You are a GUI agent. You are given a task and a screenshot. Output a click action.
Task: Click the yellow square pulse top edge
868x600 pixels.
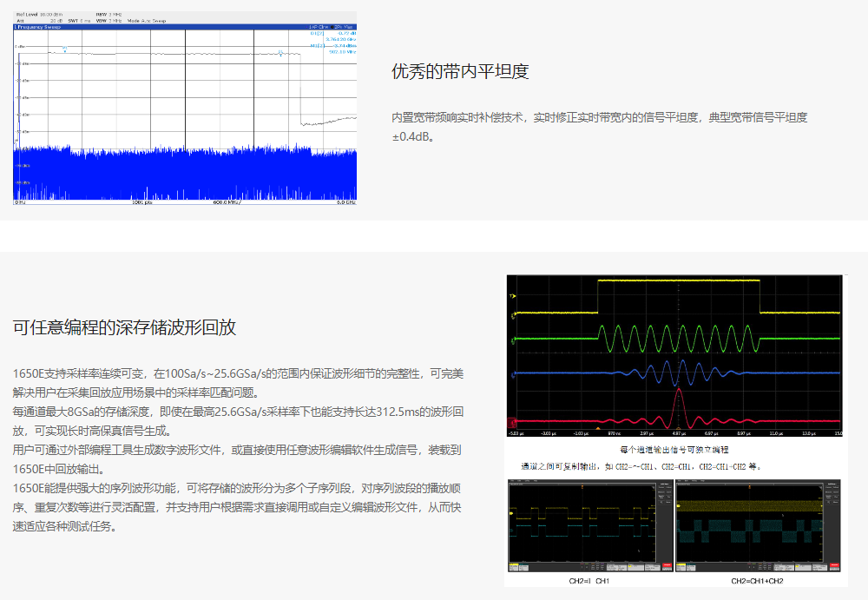(678, 280)
